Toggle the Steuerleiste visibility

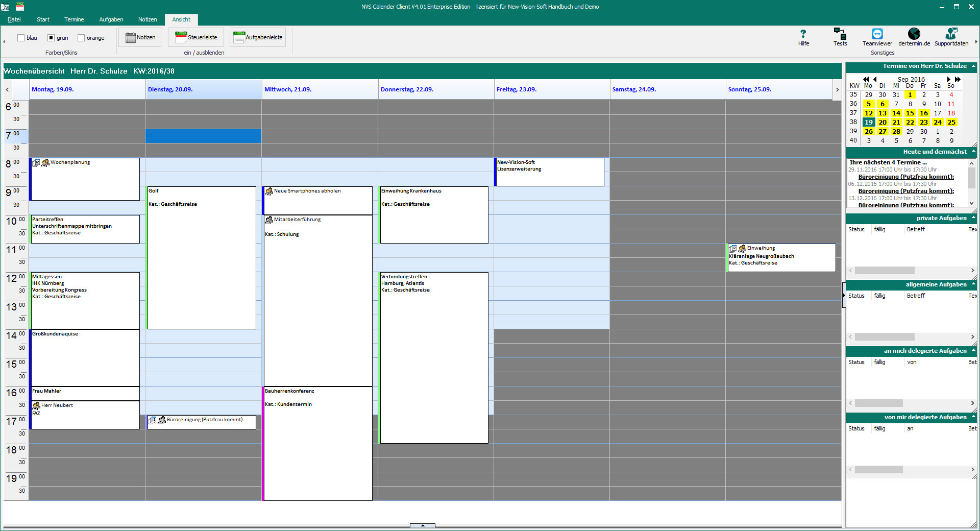196,37
